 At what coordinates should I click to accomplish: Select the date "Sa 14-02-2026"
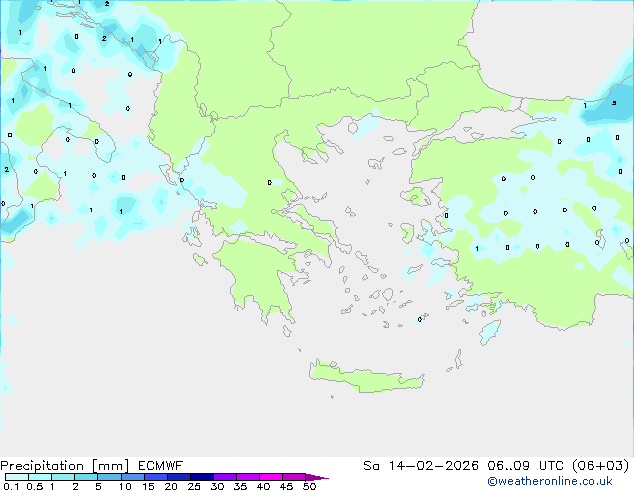421,466
